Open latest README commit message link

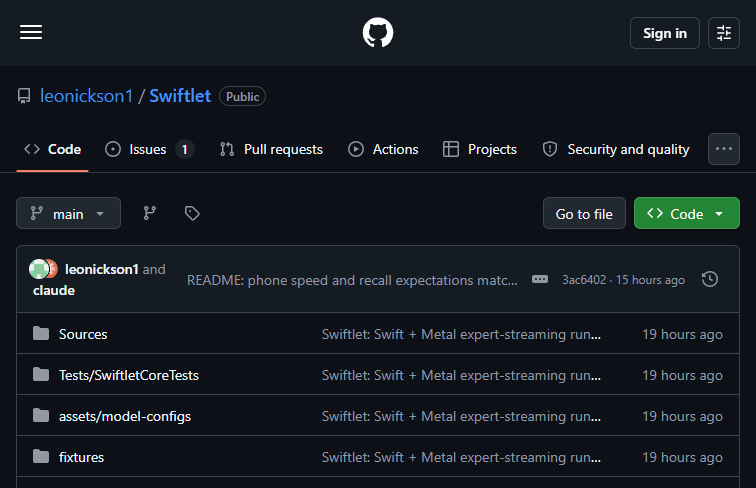click(352, 280)
